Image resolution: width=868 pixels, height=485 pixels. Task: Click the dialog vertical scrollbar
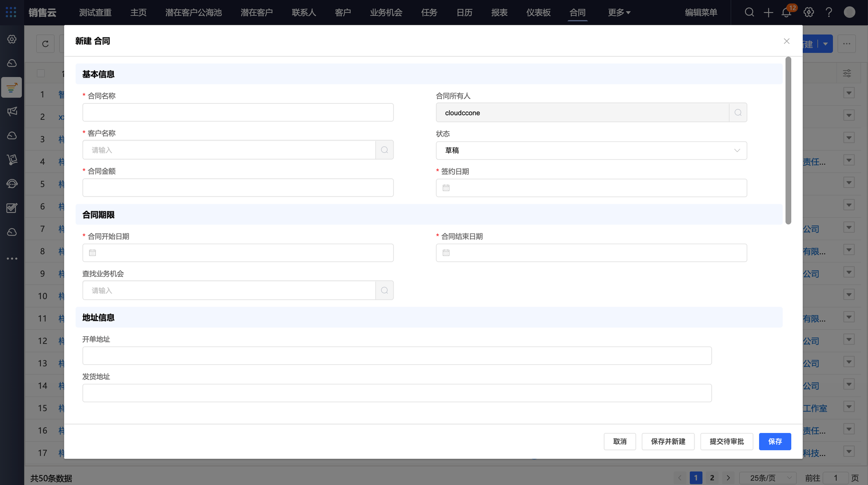click(x=788, y=141)
